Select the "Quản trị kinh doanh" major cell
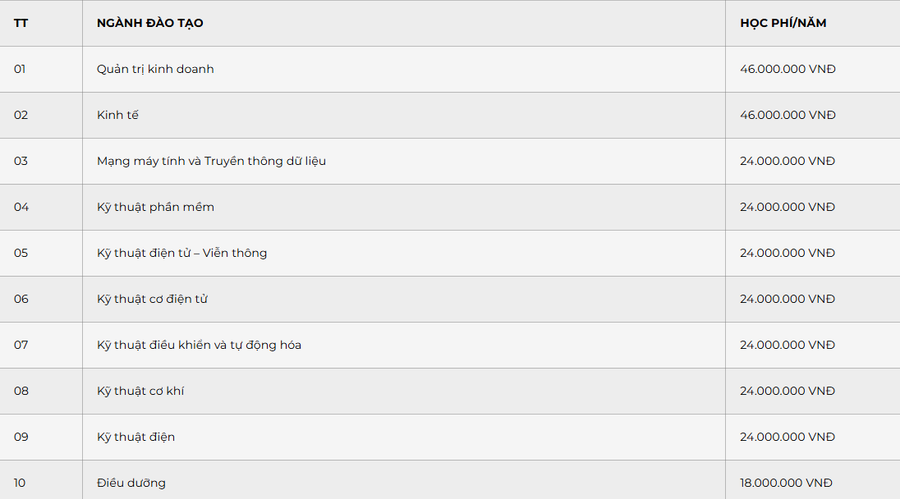The height and width of the screenshot is (499, 900). (155, 69)
